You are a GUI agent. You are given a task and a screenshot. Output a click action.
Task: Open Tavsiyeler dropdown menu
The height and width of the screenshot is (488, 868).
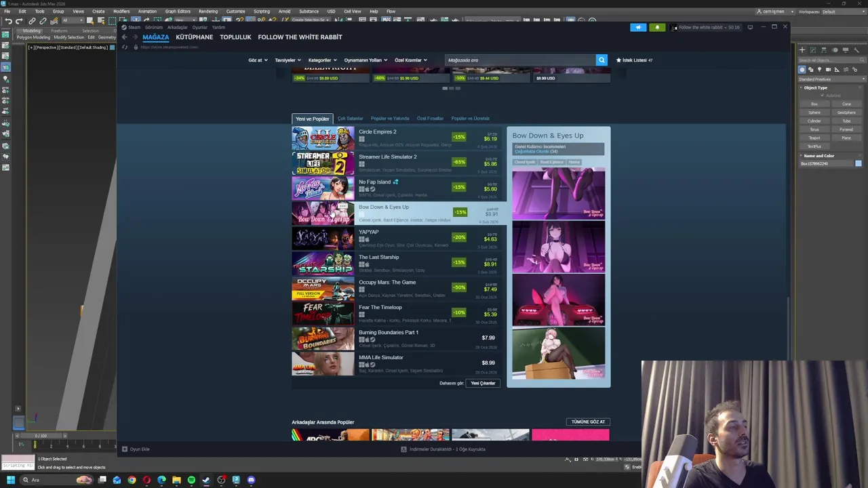pyautogui.click(x=288, y=60)
